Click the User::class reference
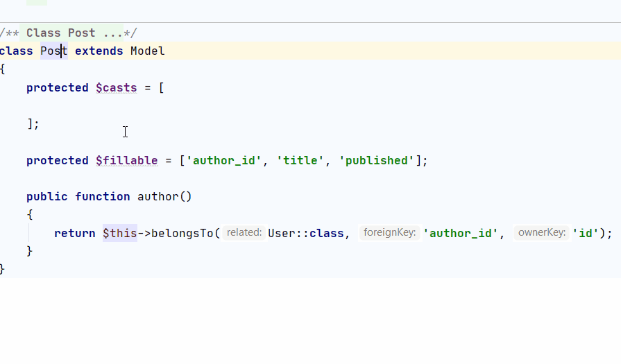Screen dimensions: 621x364 tap(306, 233)
